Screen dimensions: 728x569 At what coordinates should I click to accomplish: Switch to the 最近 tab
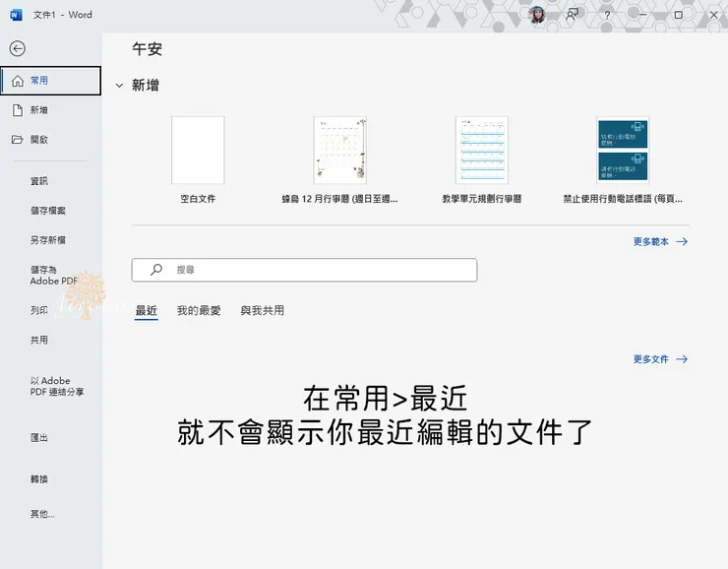pos(147,311)
